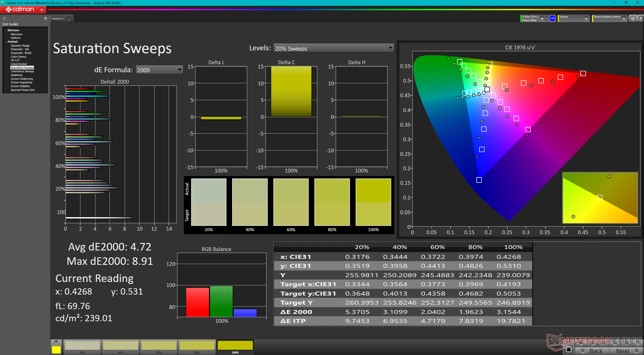Click the settings gear icon
The width and height of the screenshot is (644, 355).
click(633, 18)
